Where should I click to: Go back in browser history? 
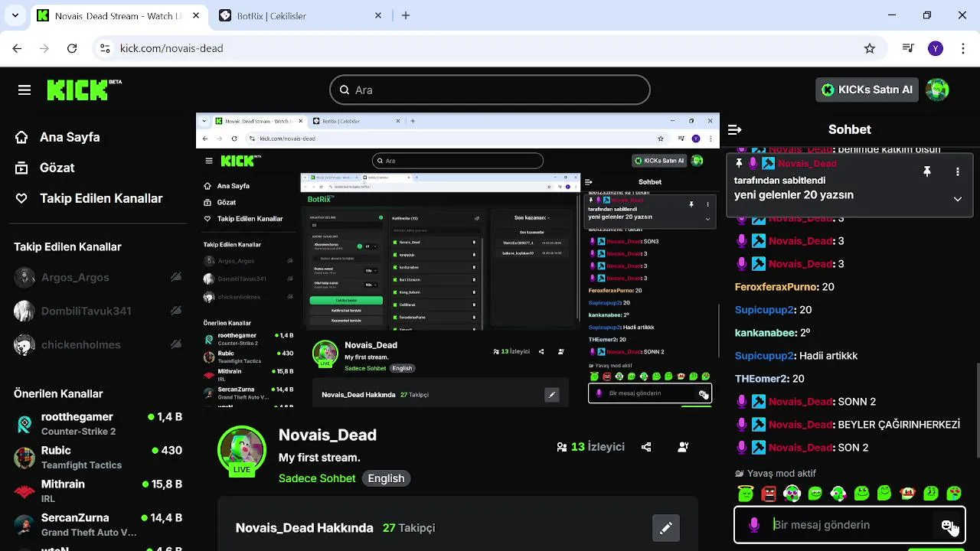coord(18,48)
